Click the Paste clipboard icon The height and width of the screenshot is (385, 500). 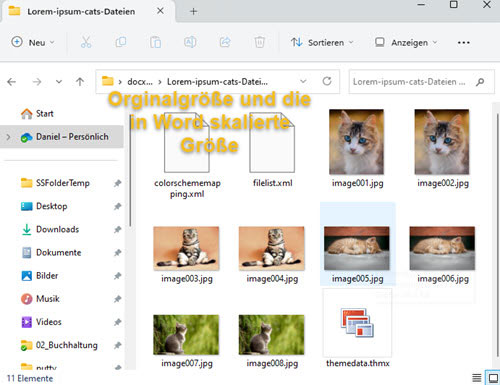point(155,42)
